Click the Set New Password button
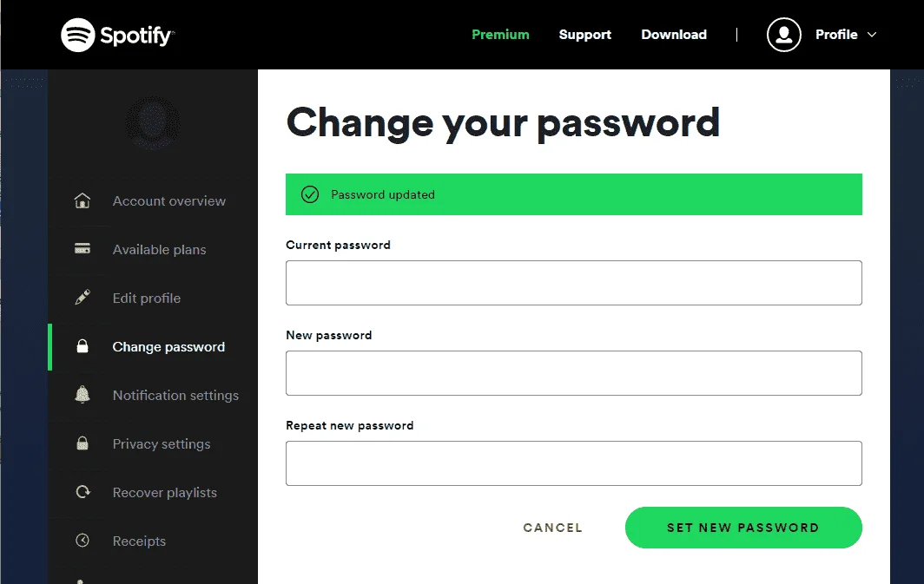The image size is (924, 584). point(743,528)
